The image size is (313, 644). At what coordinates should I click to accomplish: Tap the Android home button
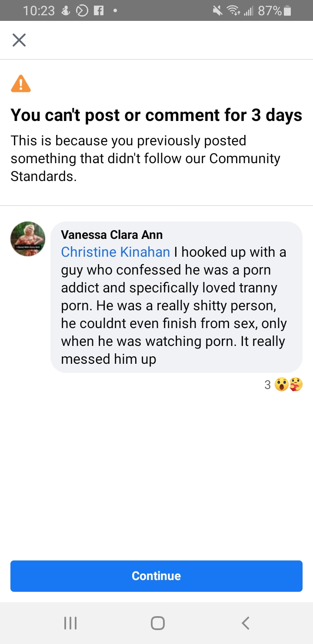click(x=157, y=623)
